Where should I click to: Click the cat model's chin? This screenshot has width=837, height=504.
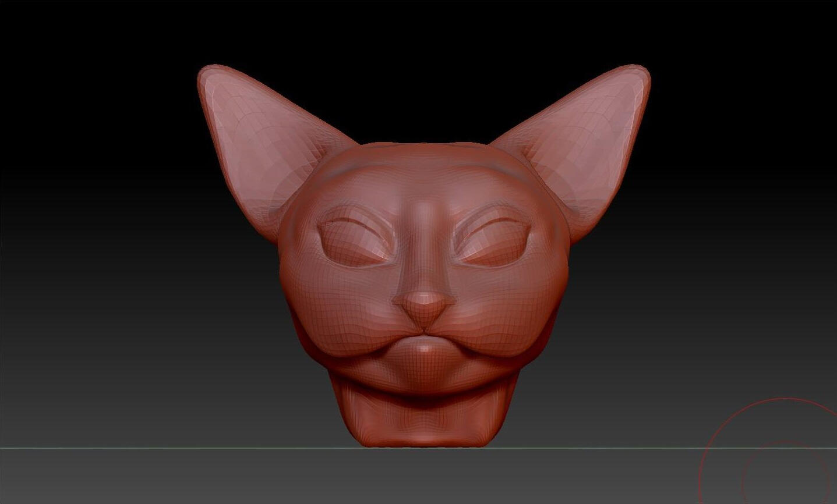(423, 364)
